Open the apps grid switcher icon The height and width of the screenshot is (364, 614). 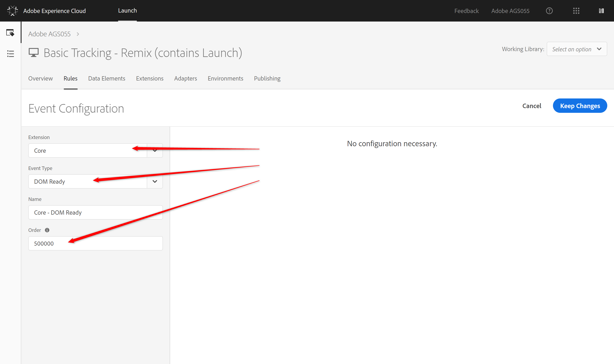pos(576,11)
